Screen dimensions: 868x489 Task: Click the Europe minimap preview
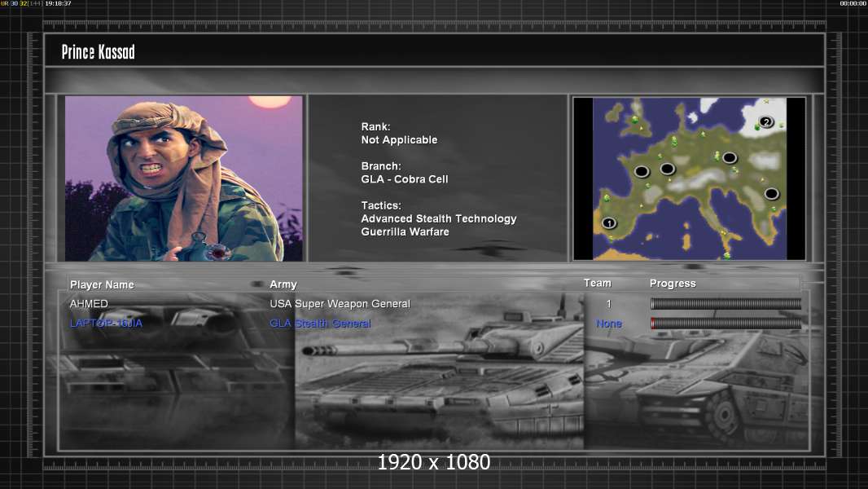pos(689,178)
